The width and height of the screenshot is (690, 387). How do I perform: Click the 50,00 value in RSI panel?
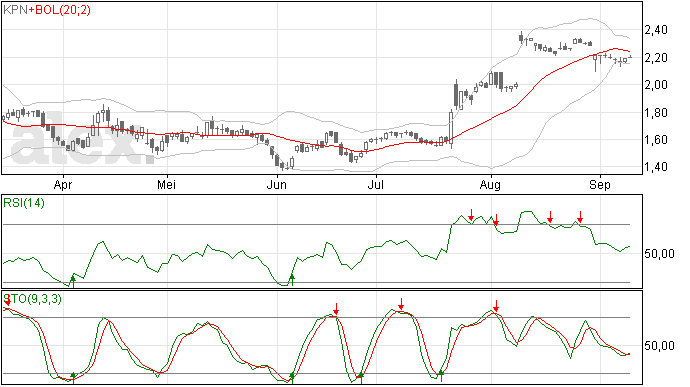pos(659,254)
